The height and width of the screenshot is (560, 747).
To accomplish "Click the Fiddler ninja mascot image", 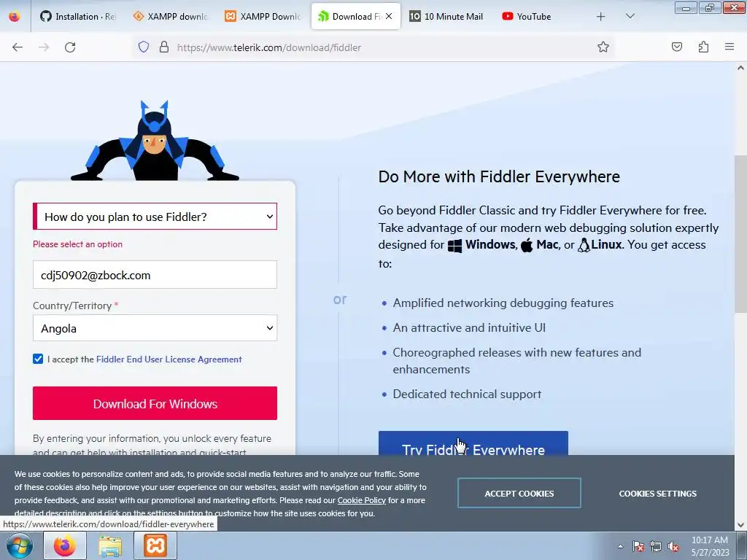I will coord(155,141).
